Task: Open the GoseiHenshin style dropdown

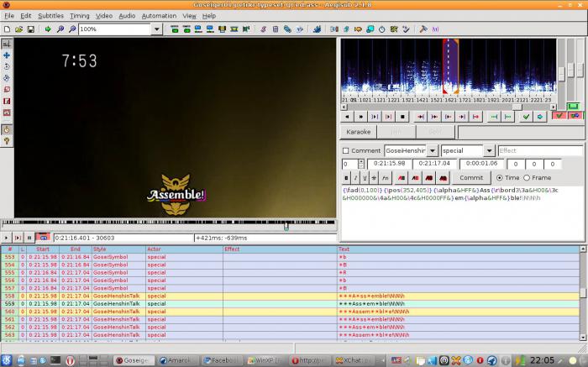Action: [433, 150]
